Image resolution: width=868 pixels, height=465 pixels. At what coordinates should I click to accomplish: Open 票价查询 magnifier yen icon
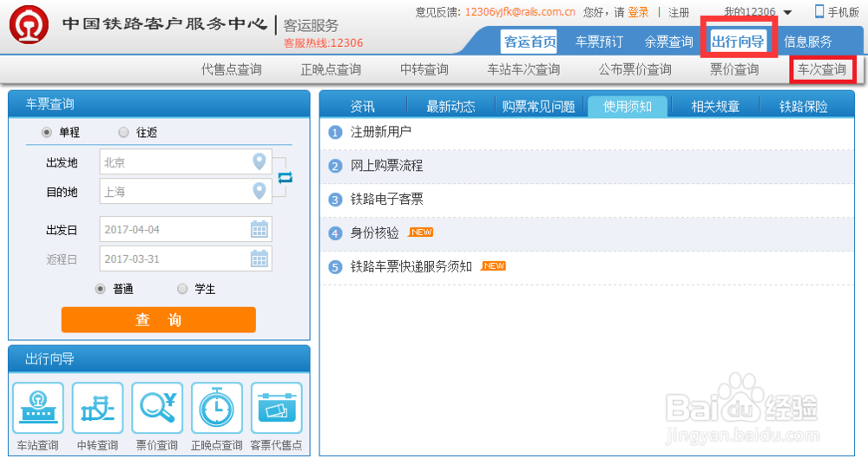pyautogui.click(x=157, y=408)
